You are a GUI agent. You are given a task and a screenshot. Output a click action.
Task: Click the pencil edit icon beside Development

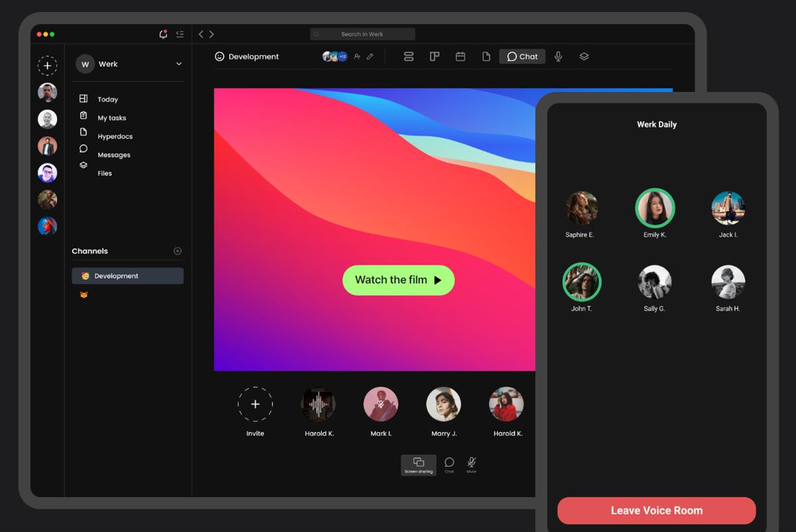(370, 57)
